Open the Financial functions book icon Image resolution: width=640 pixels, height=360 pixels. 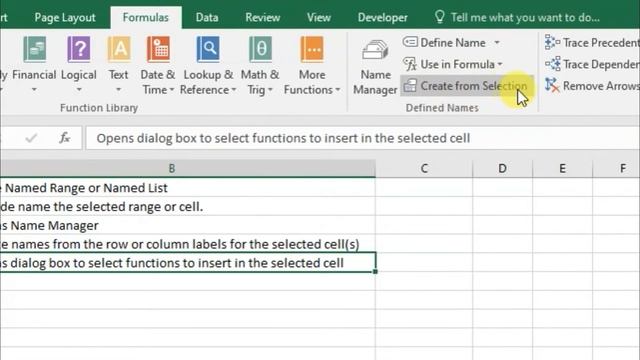coord(35,49)
